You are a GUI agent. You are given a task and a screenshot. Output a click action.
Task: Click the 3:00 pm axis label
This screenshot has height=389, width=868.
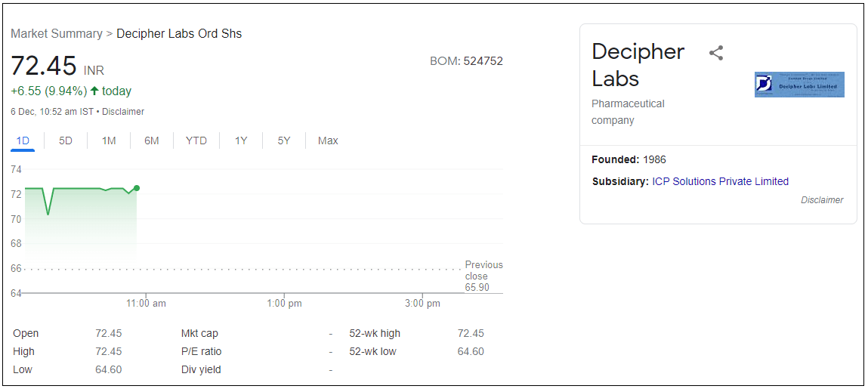coord(422,303)
